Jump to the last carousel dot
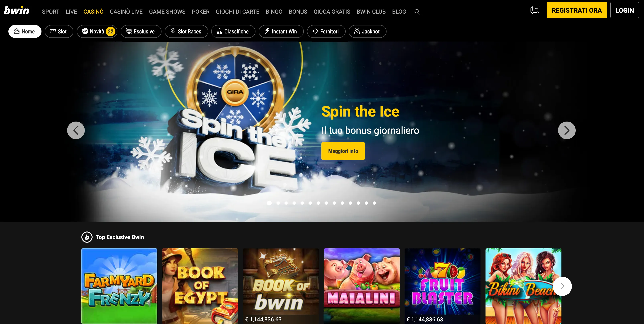The height and width of the screenshot is (324, 644). point(374,203)
